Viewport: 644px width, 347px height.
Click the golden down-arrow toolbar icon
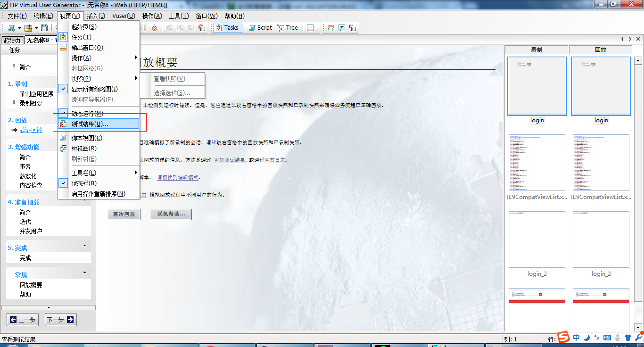pos(154,28)
